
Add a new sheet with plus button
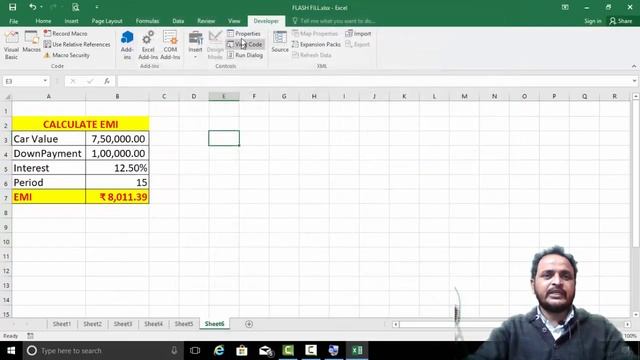(249, 324)
